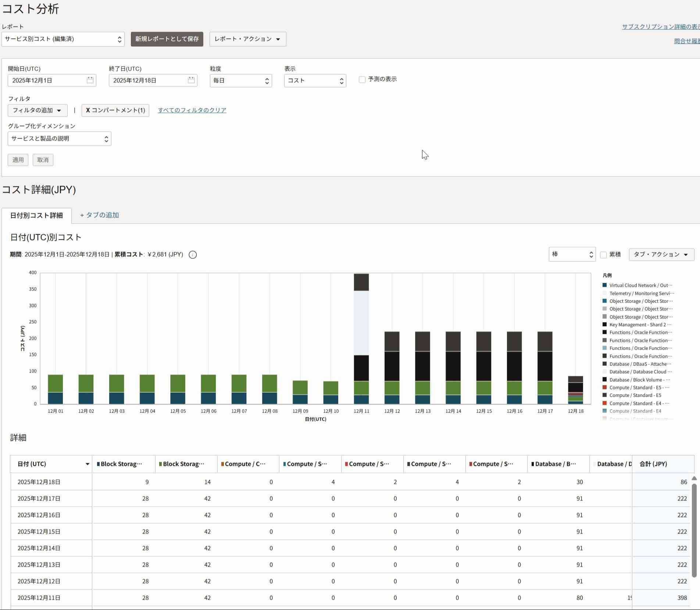Toggle the 累積 checkbox
This screenshot has height=610, width=700.
(x=603, y=255)
